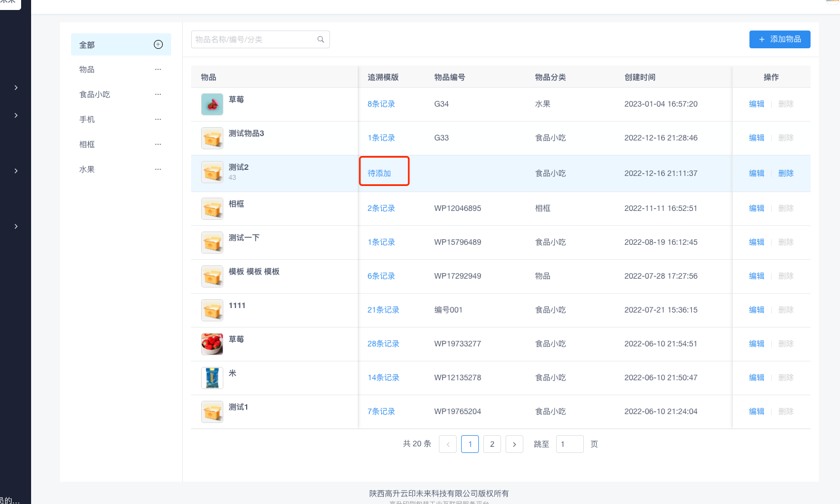Screen dimensions: 840x504
Task: Click the 1111 product thumbnail
Action: click(x=212, y=310)
